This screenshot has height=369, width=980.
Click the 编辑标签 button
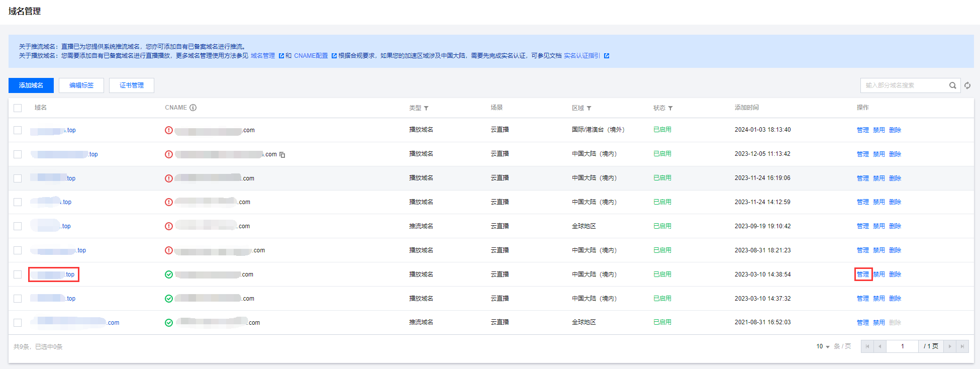click(81, 85)
